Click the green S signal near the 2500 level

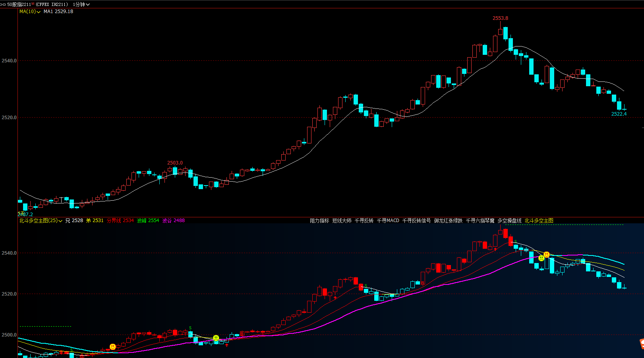tap(190, 328)
